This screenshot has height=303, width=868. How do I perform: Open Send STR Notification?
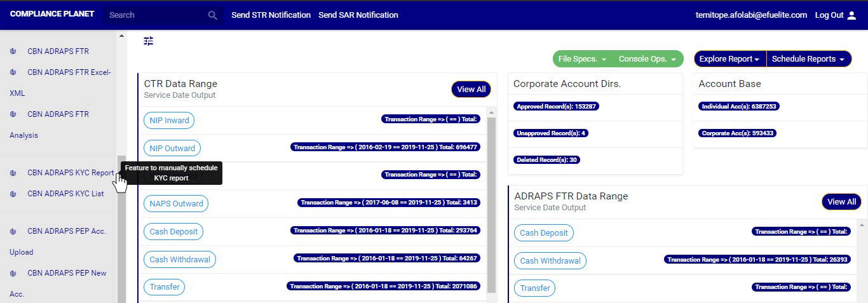pos(271,15)
